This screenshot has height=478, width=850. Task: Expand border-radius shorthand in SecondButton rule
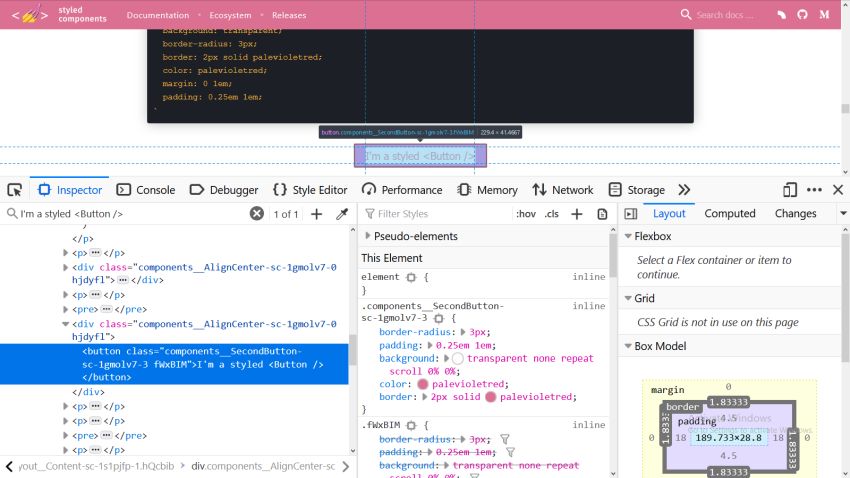pyautogui.click(x=463, y=332)
